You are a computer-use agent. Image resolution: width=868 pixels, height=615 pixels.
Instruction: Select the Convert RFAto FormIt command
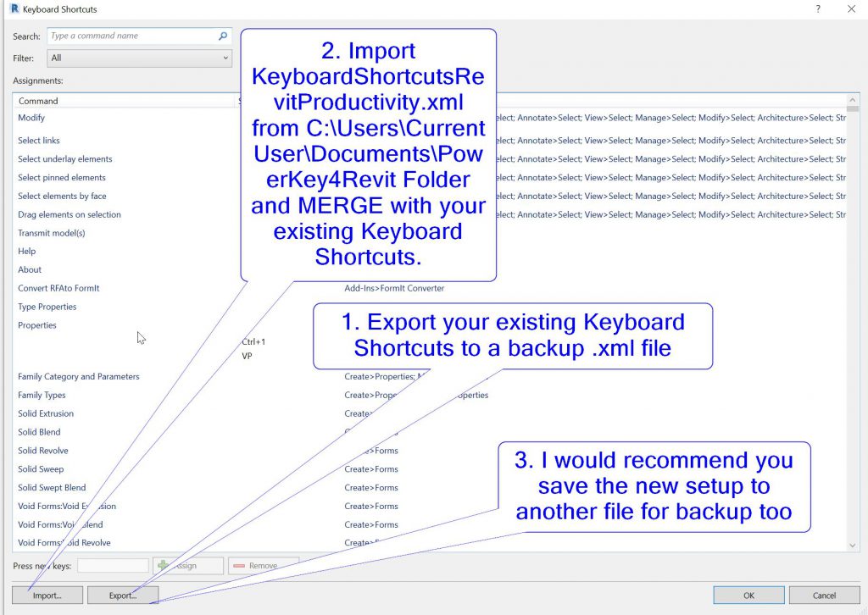pos(58,288)
